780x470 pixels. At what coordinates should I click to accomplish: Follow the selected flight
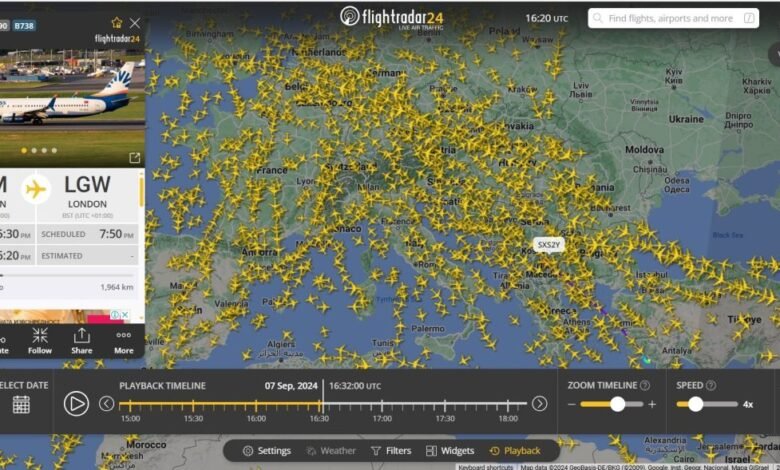[x=40, y=341]
